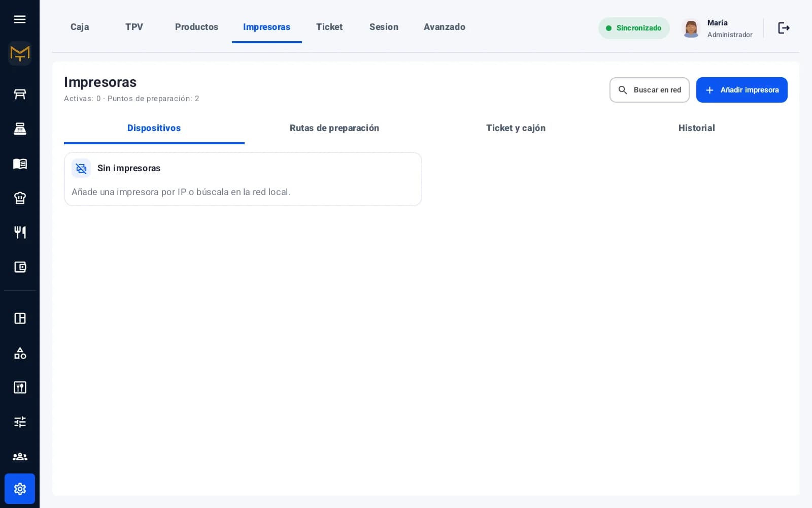Click the Sincronizado status badge
This screenshot has width=812, height=508.
point(634,28)
